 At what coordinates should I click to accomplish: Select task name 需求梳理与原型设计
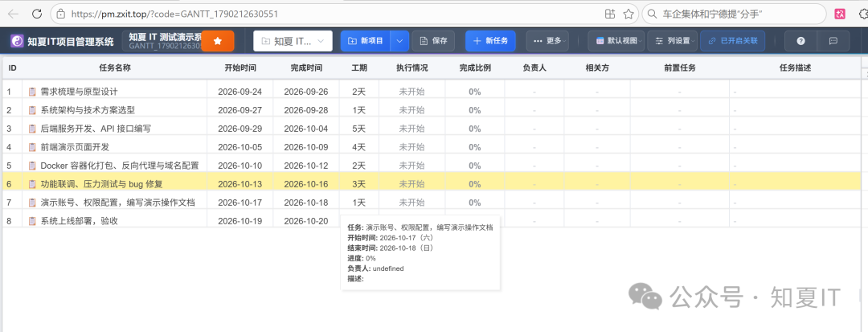(x=79, y=92)
